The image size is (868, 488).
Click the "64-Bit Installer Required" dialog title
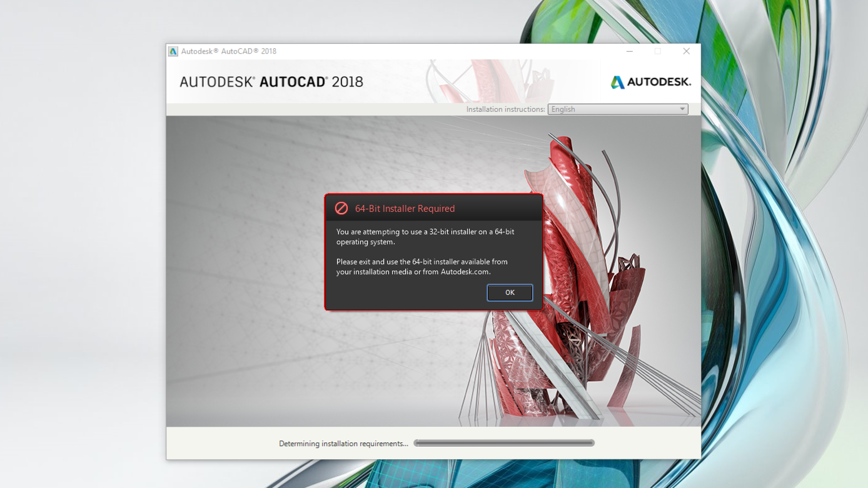point(405,209)
